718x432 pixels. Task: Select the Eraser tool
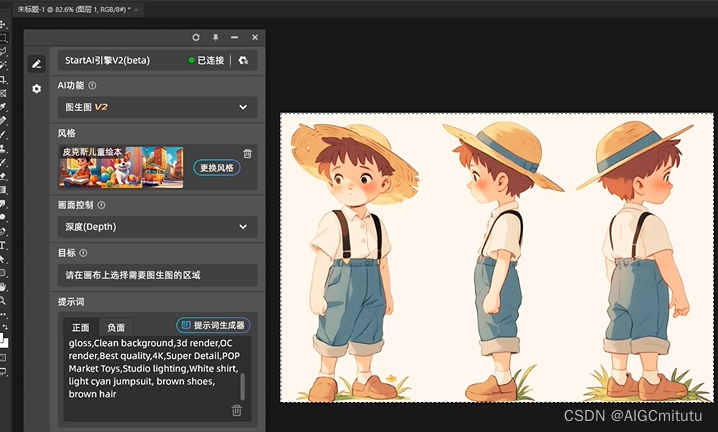3,176
